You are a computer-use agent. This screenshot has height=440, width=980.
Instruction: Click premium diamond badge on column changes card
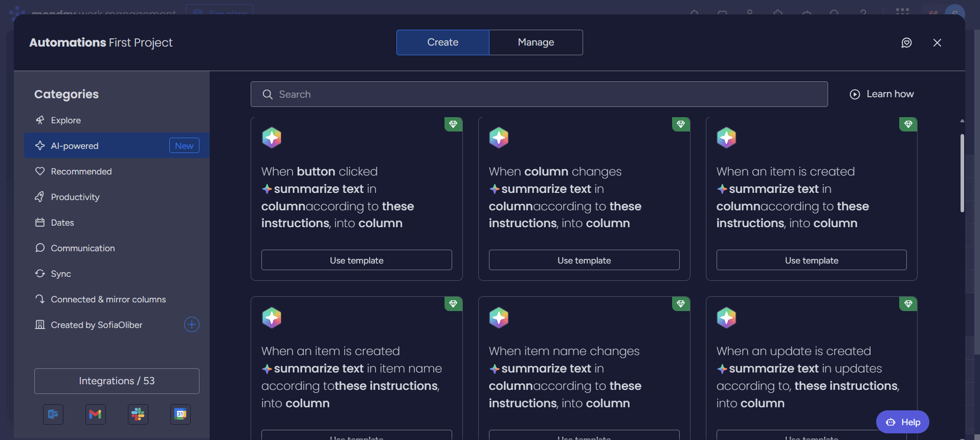(680, 124)
